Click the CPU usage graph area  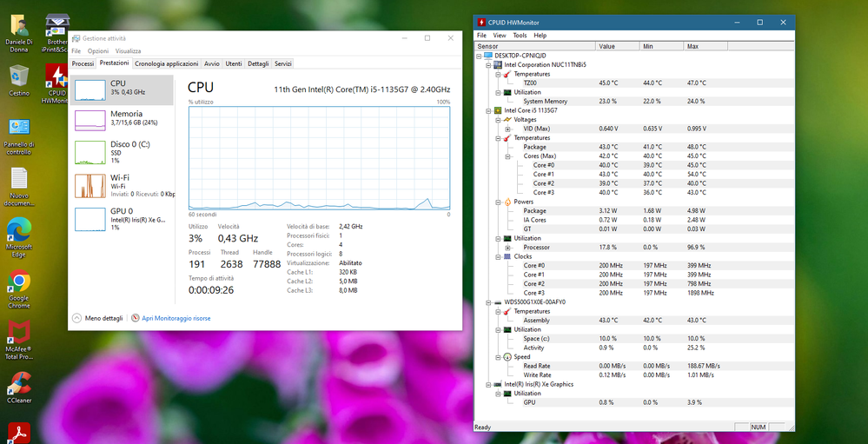coord(320,158)
